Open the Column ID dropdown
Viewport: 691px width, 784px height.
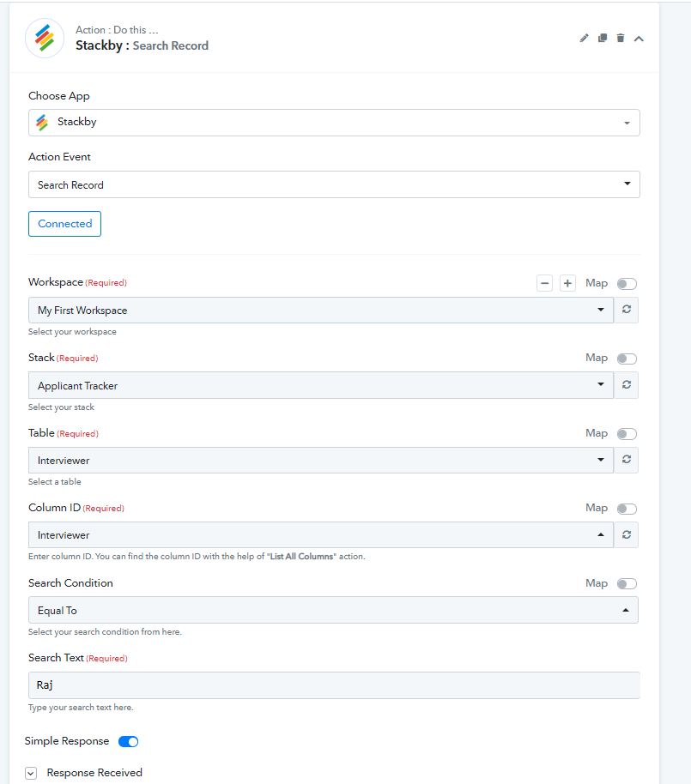point(321,535)
